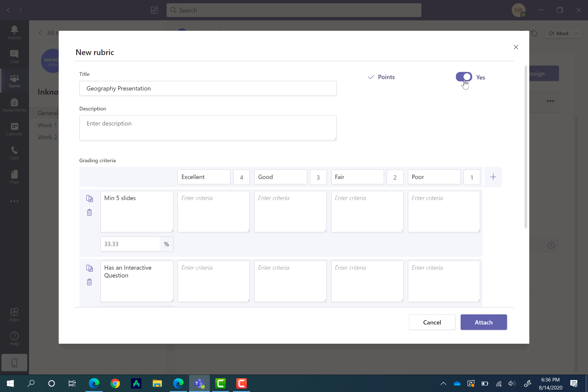Viewport: 588px width, 392px height.
Task: Open the Calls section
Action: [x=14, y=152]
